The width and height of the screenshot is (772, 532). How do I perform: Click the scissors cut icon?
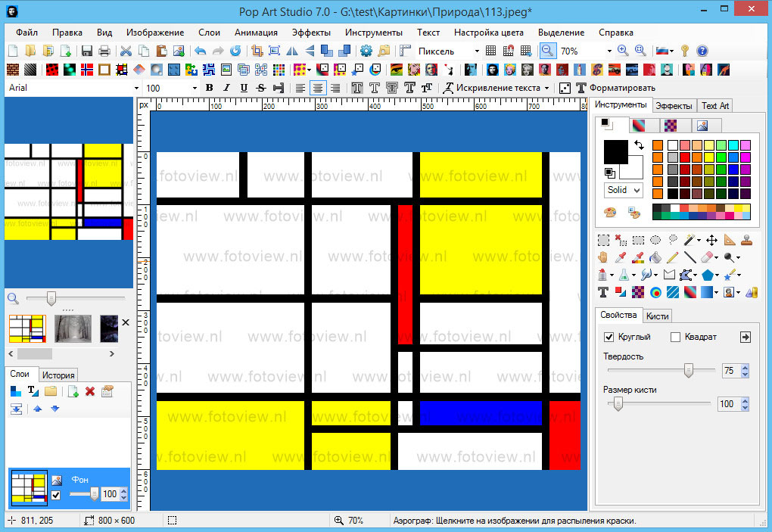126,51
